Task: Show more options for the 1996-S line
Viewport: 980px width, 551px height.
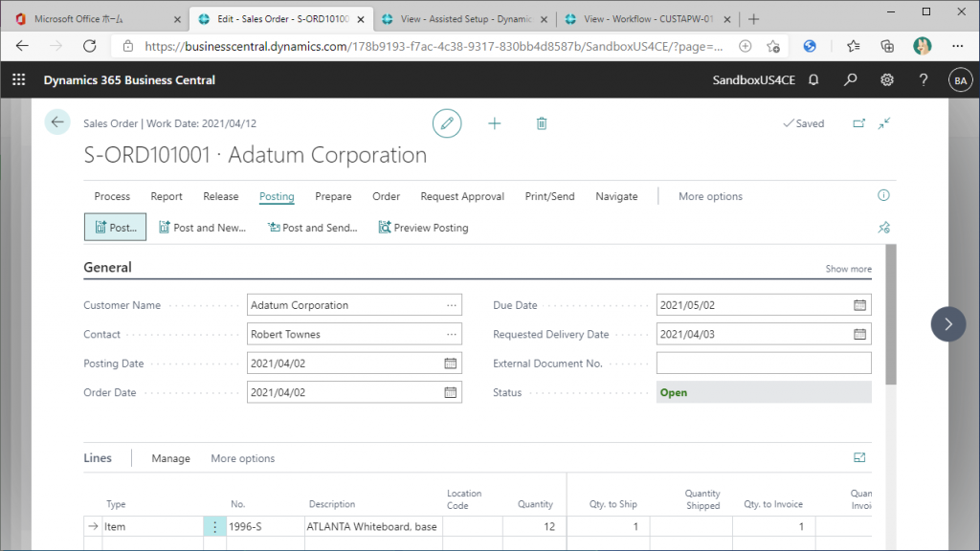Action: pyautogui.click(x=214, y=527)
